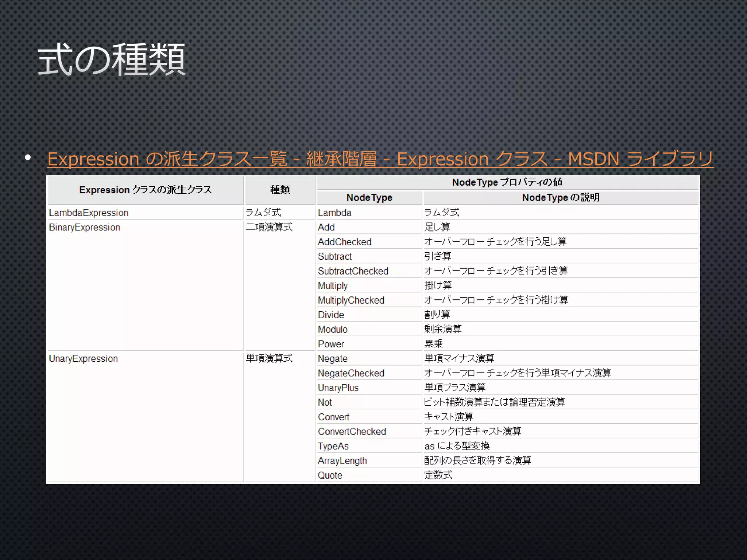The width and height of the screenshot is (747, 560).
Task: Click オーバーフローチェックを行う引き算 description
Action: pos(561,271)
